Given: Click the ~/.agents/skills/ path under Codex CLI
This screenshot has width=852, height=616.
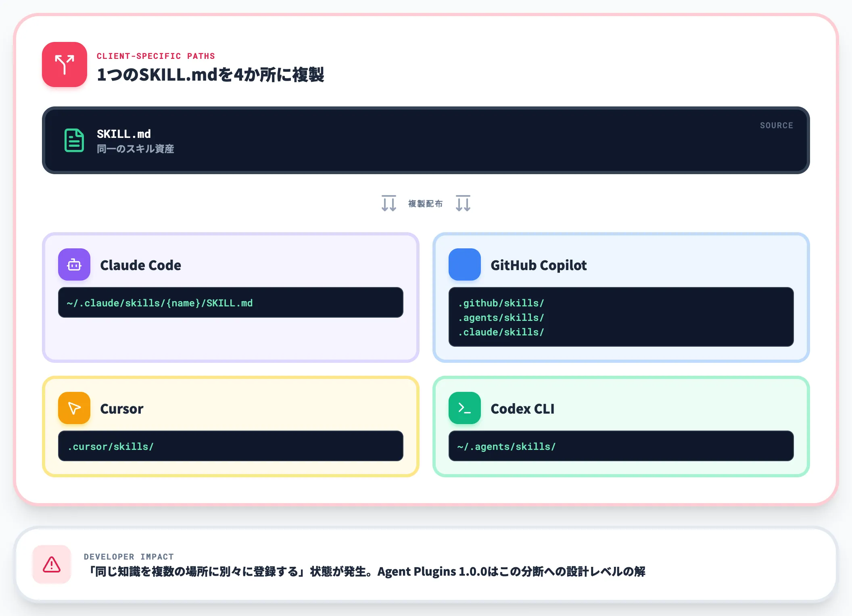Looking at the screenshot, I should (507, 447).
